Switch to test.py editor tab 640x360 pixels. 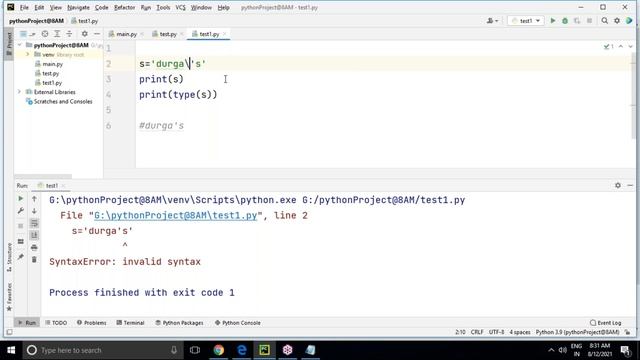point(167,34)
